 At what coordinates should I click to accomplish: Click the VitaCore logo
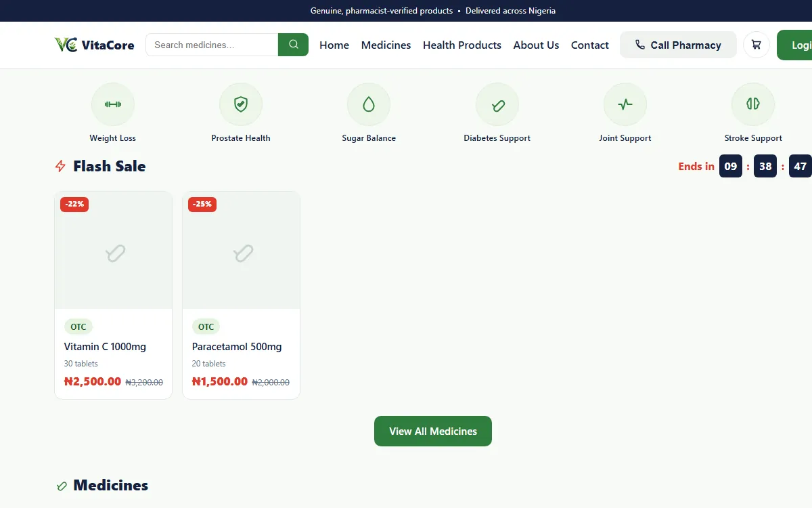coord(94,45)
